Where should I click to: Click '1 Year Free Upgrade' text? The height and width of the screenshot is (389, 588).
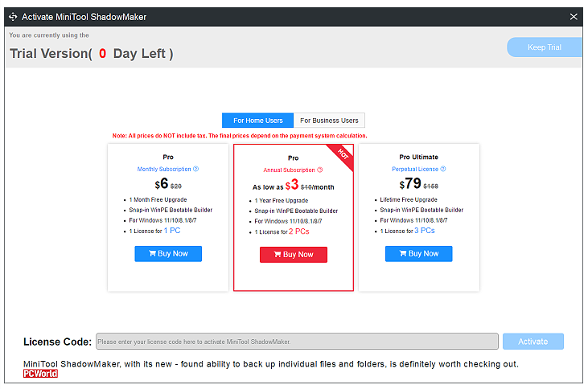pyautogui.click(x=282, y=200)
